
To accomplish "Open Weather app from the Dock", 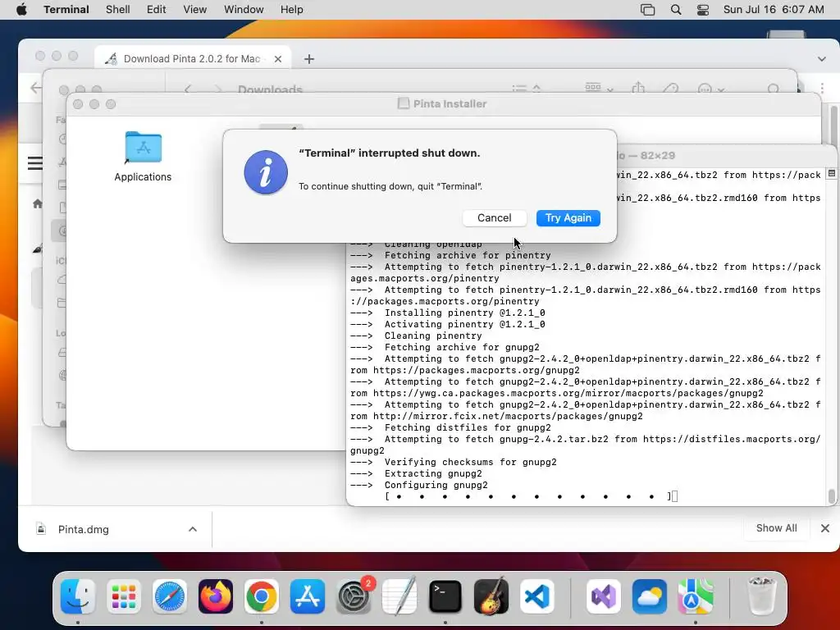I will pyautogui.click(x=650, y=596).
